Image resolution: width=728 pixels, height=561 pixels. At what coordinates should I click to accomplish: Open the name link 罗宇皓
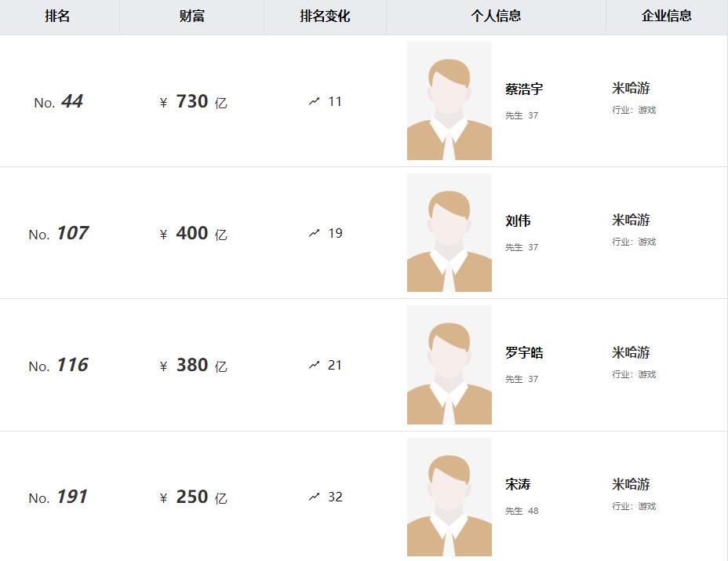click(524, 352)
